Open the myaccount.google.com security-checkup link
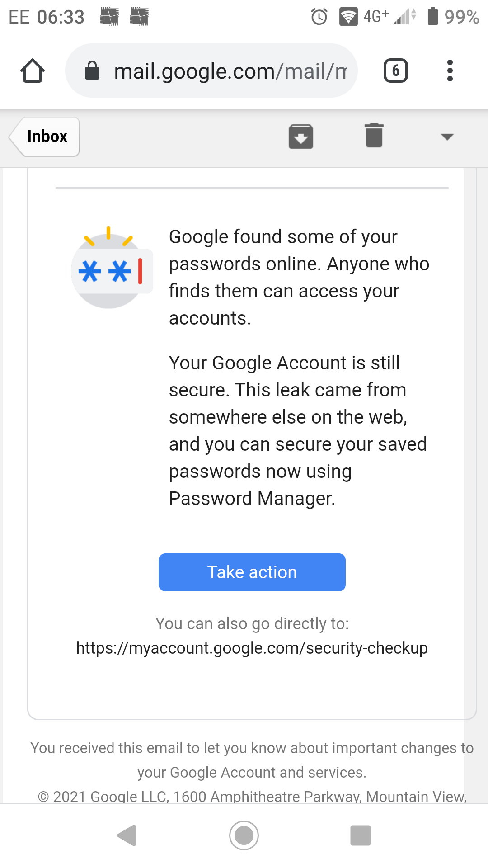 [252, 648]
